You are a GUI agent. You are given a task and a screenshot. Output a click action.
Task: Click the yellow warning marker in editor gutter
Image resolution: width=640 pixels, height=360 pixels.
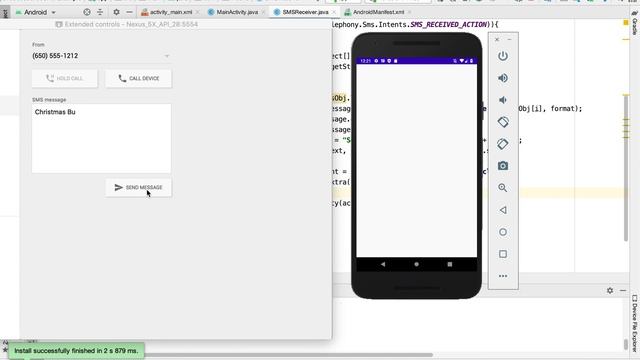[626, 23]
